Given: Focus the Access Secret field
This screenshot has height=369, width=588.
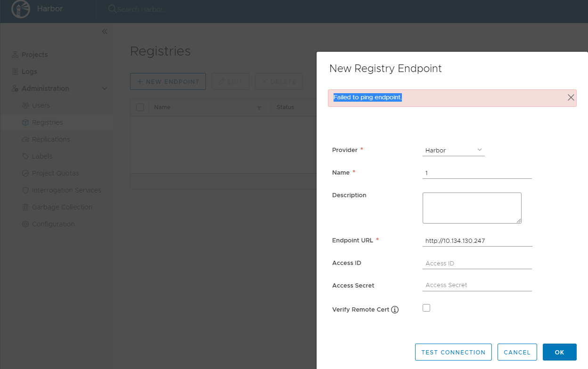Looking at the screenshot, I should [477, 285].
